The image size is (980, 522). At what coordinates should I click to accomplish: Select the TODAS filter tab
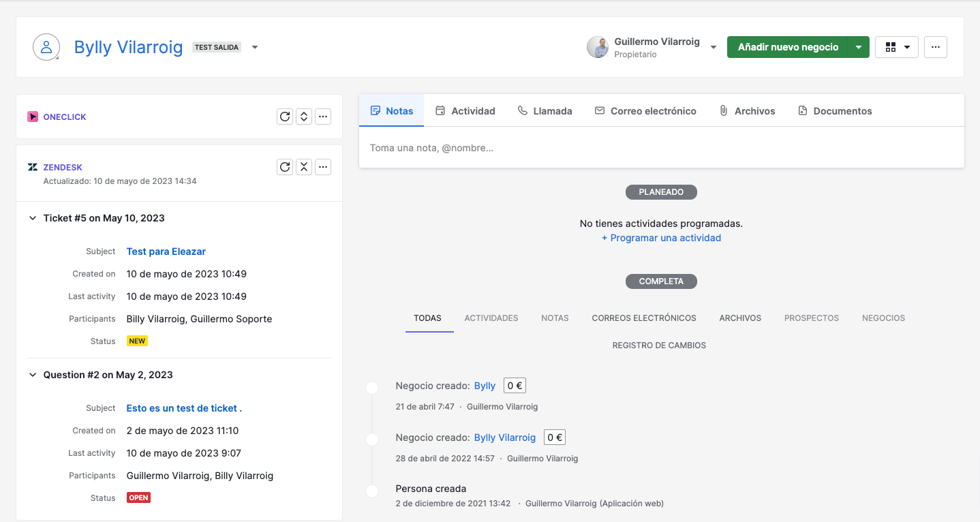[x=427, y=318]
